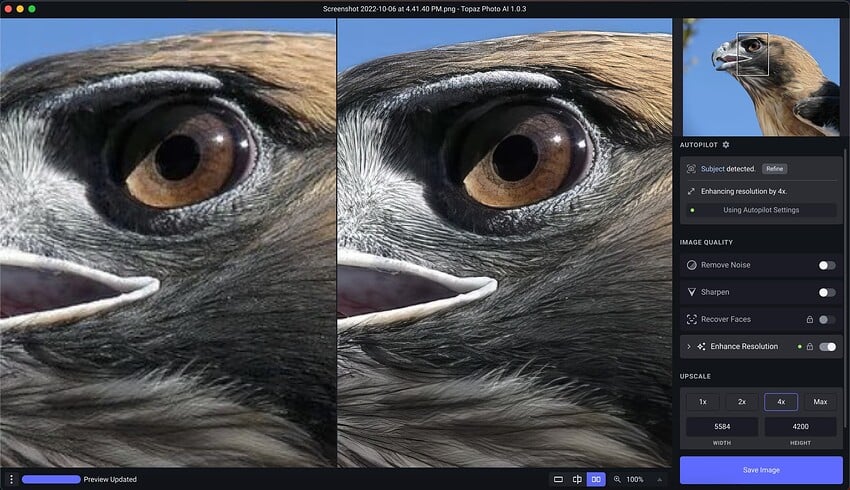Screen dimensions: 850x490
Task: Click Using Autopilot Settings bar
Action: (x=761, y=210)
